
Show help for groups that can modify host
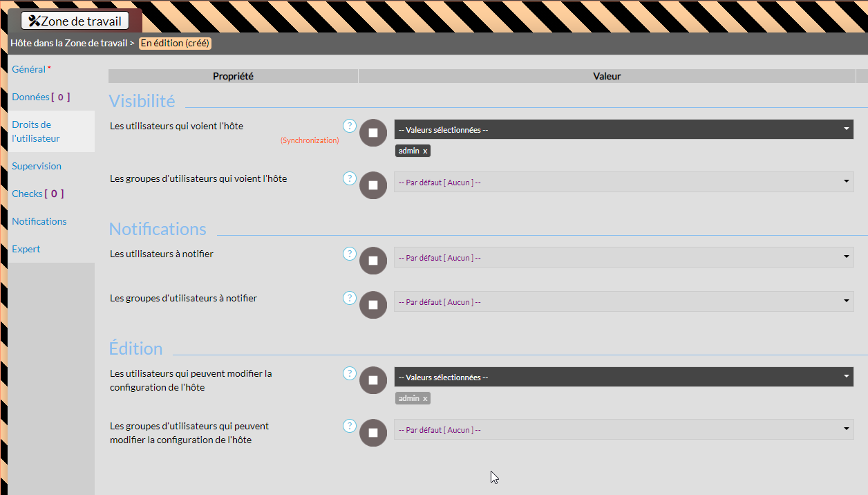pos(350,426)
